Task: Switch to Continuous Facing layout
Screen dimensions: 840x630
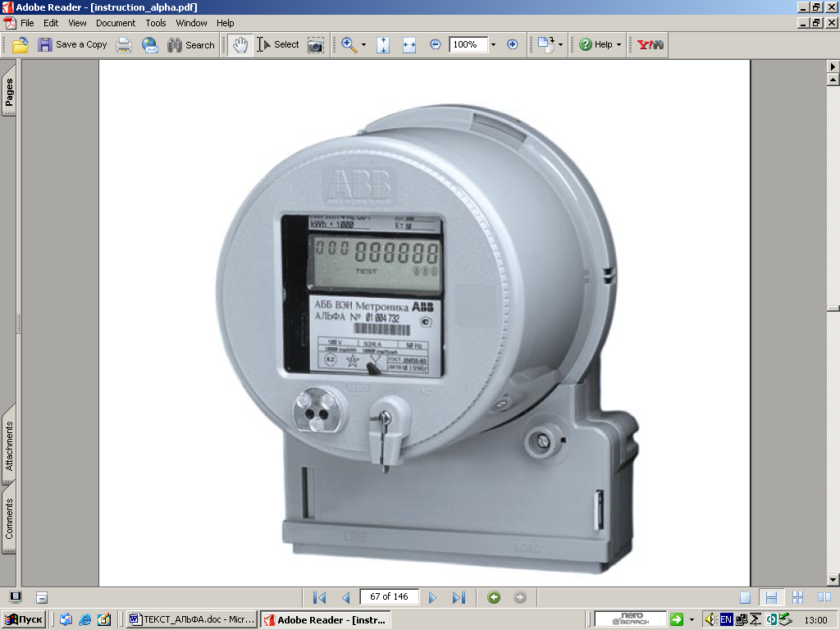Action: tap(797, 597)
